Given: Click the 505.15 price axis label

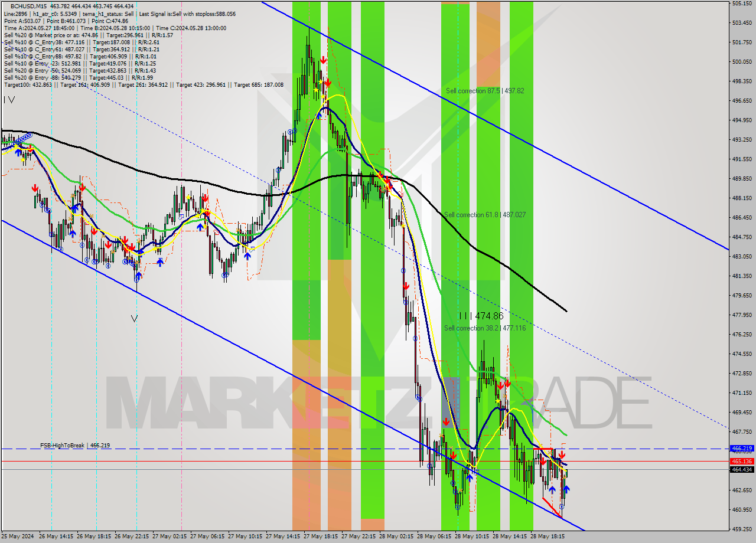Looking at the screenshot, I should pos(741,4).
